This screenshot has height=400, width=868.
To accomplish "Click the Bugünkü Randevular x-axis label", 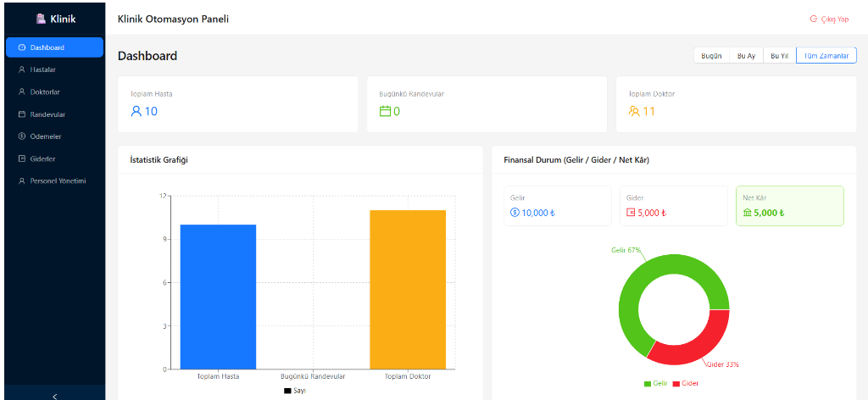I will [313, 376].
